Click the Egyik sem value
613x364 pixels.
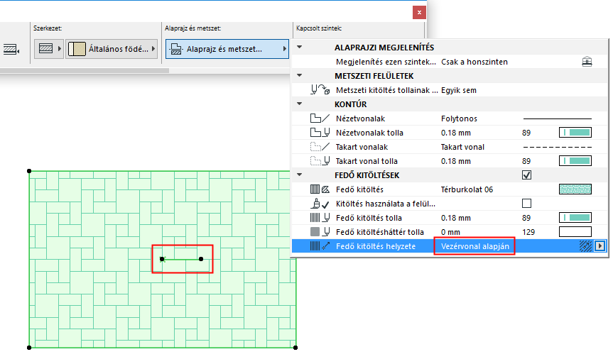coord(459,90)
